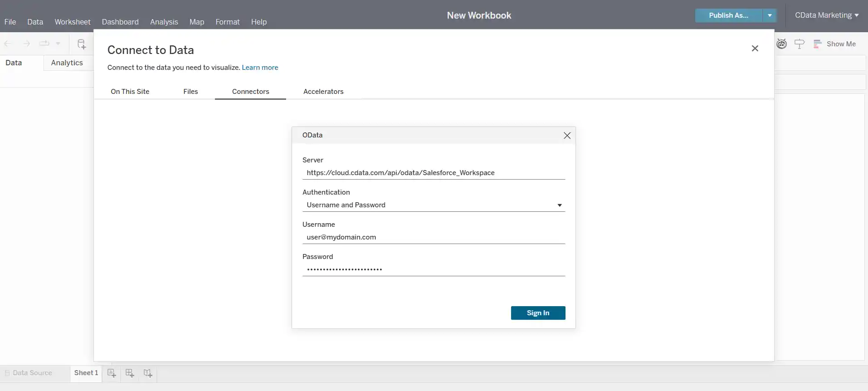Open the Worksheet menu
The width and height of the screenshot is (868, 391).
pos(73,22)
